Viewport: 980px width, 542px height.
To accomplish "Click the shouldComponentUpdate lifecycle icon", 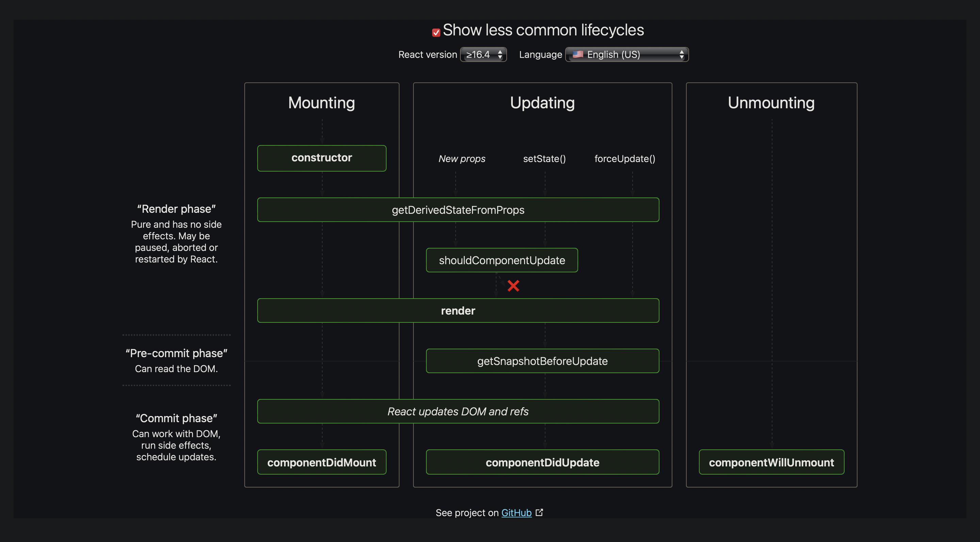I will pos(502,260).
